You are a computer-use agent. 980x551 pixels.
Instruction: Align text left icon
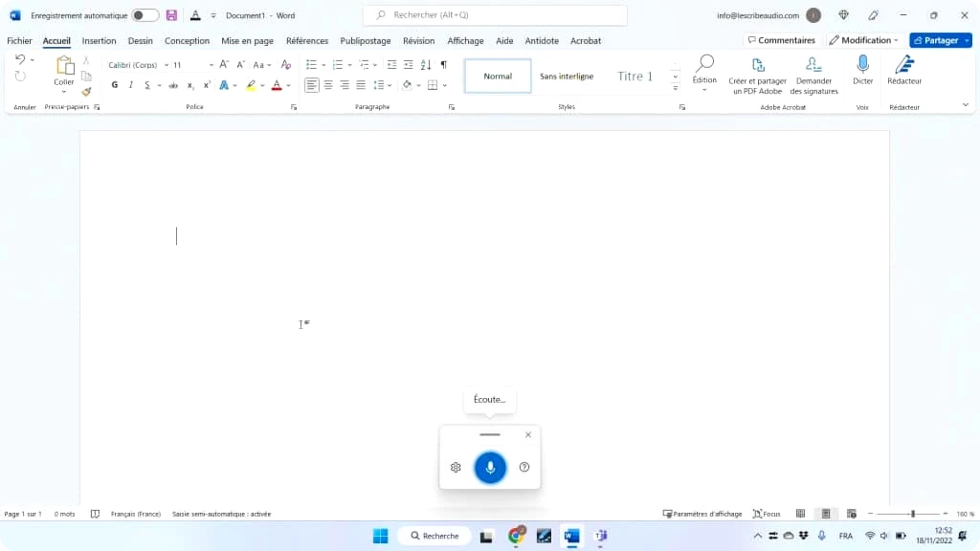[311, 85]
